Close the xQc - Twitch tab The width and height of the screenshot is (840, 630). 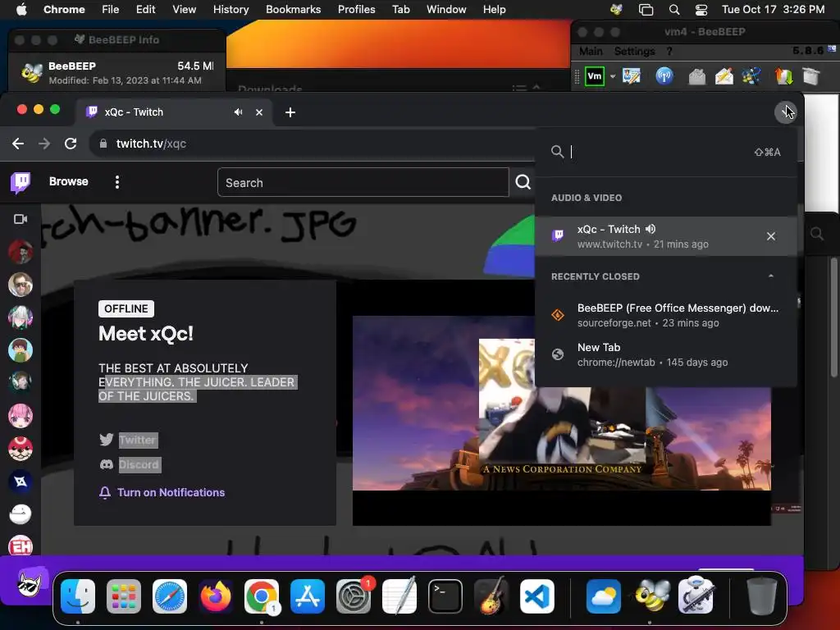[259, 112]
